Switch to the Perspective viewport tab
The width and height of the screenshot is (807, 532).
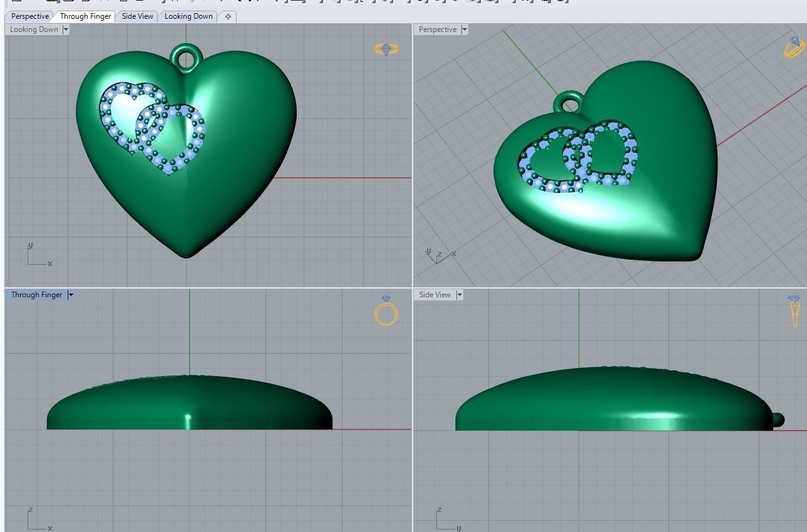click(29, 16)
